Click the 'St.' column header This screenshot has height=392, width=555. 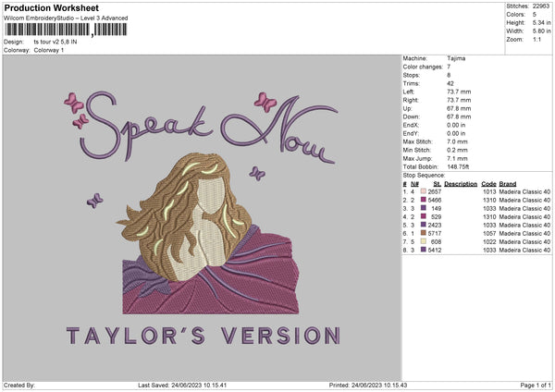[438, 184]
